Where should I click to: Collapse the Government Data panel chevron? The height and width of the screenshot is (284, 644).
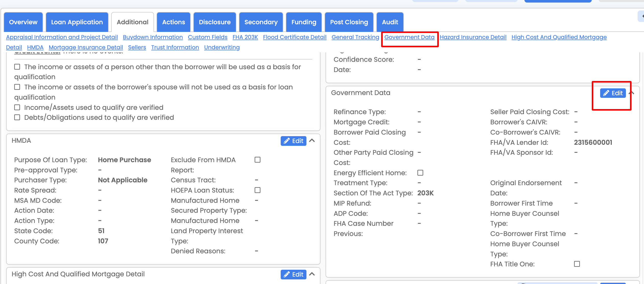632,93
